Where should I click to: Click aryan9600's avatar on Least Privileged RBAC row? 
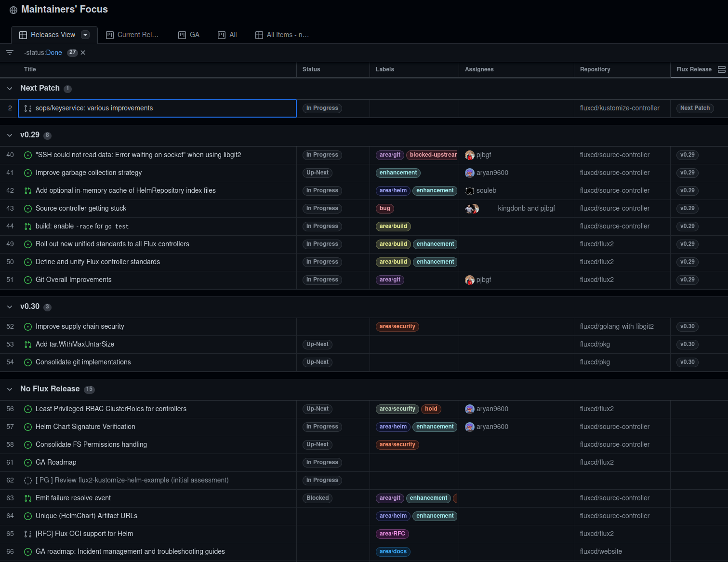(469, 409)
